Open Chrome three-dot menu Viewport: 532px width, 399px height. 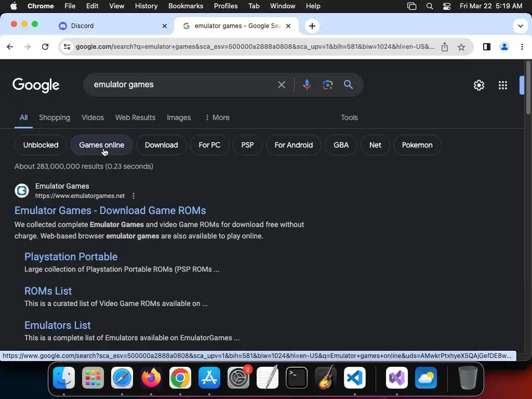coord(522,47)
